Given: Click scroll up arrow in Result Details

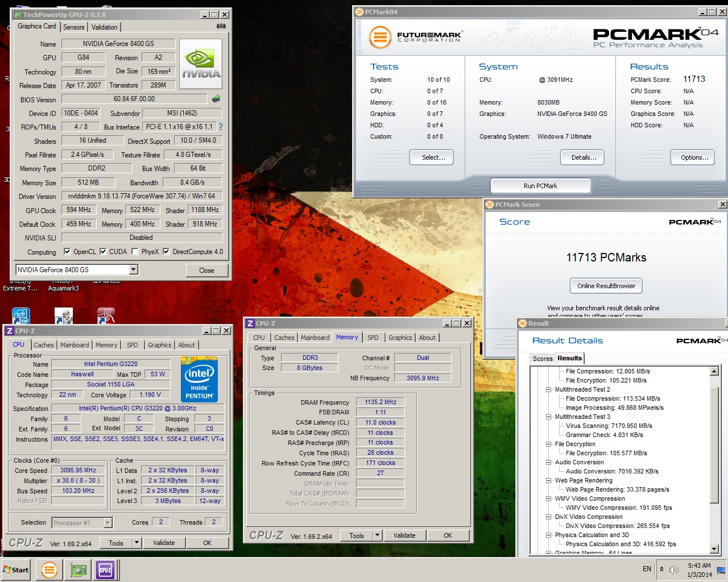Looking at the screenshot, I should click(715, 371).
